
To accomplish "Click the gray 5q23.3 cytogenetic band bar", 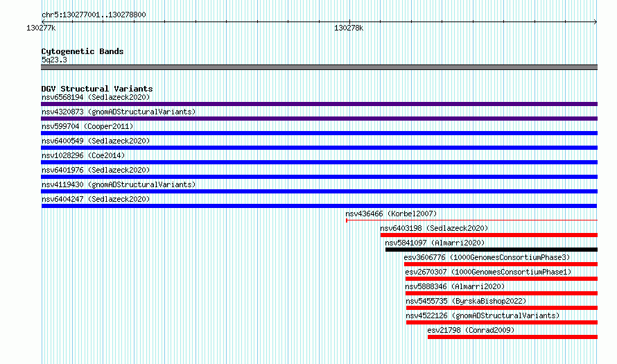I will 319,67.
